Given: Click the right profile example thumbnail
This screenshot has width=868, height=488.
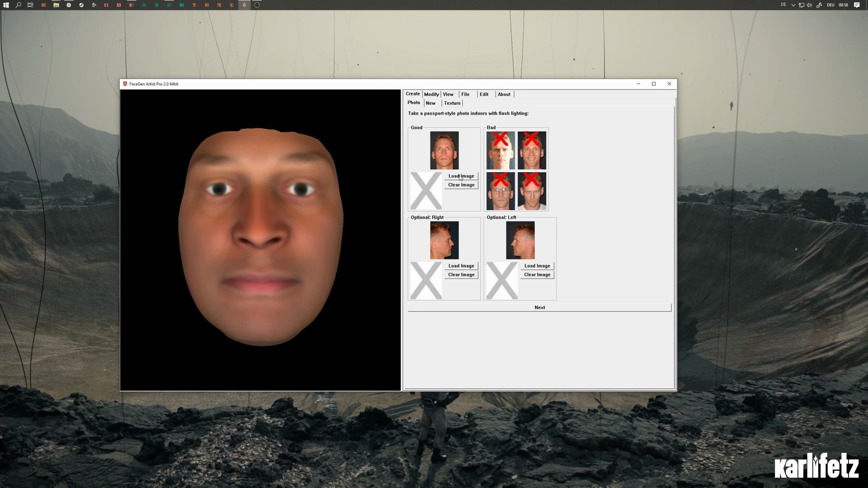Looking at the screenshot, I should coord(444,240).
